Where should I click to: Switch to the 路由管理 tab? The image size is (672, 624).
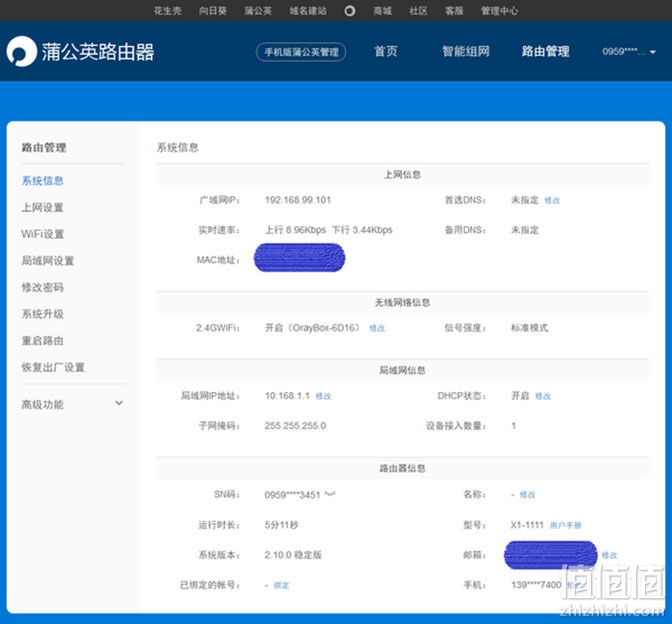click(546, 51)
